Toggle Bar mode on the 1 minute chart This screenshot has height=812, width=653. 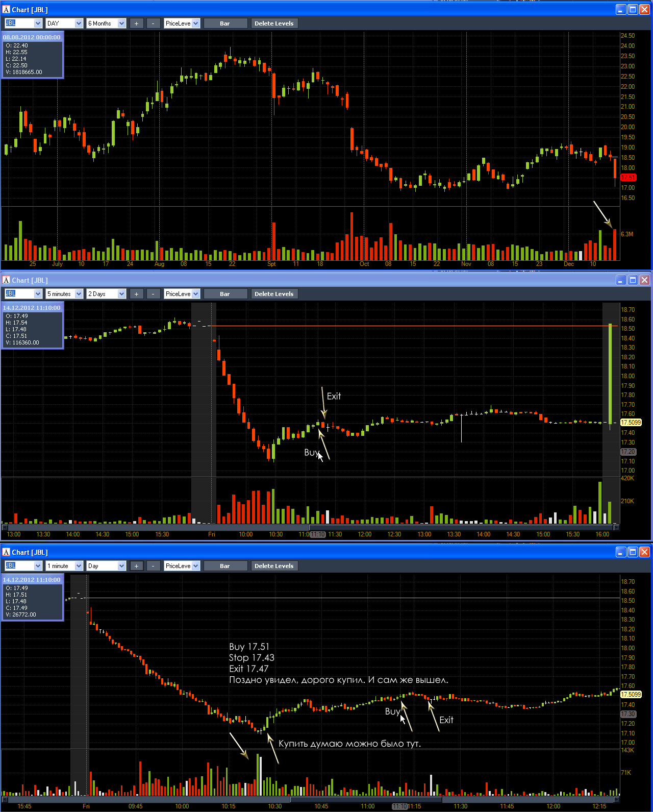pos(225,566)
